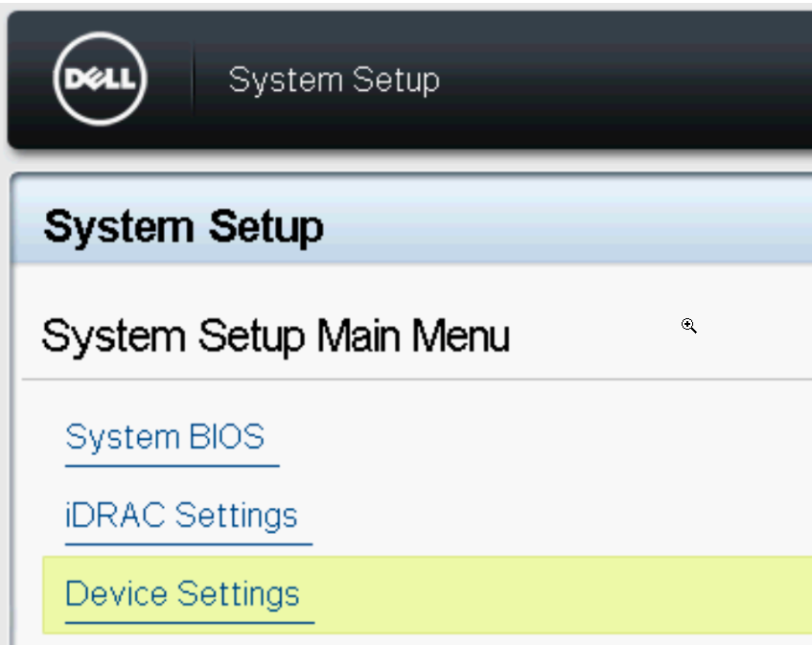
Task: Click the horizontal separator under Main Menu heading
Action: pyautogui.click(x=417, y=379)
